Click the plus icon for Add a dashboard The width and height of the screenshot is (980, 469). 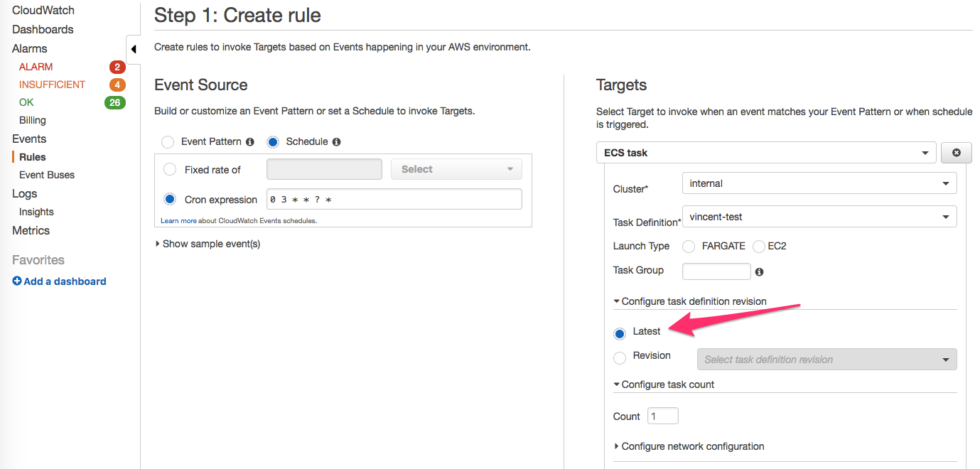tap(17, 281)
